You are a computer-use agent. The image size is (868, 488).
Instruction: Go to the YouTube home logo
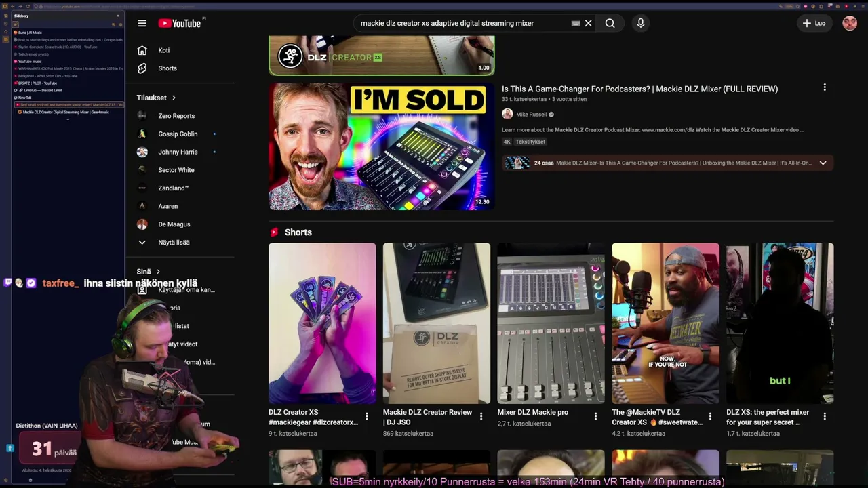click(180, 23)
